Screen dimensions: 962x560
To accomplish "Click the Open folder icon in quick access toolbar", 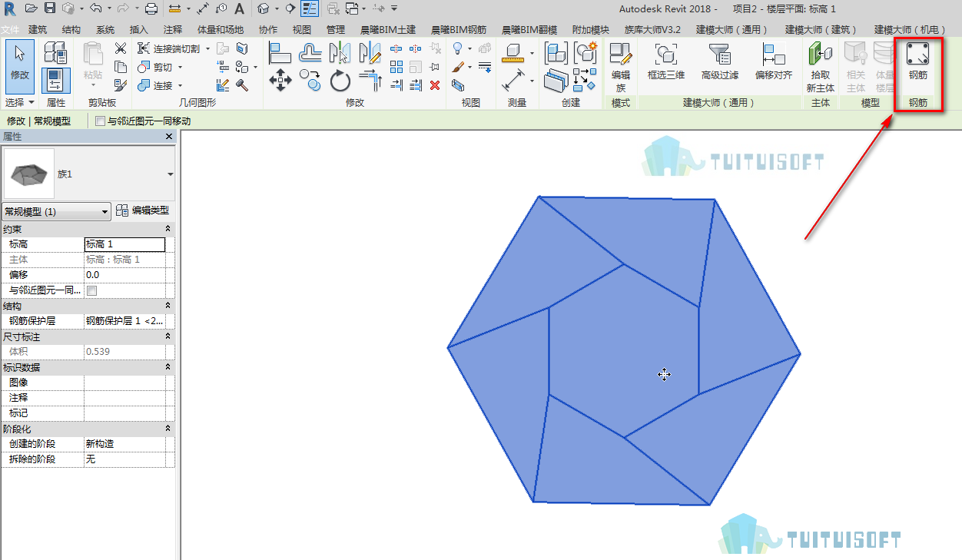I will coord(31,8).
